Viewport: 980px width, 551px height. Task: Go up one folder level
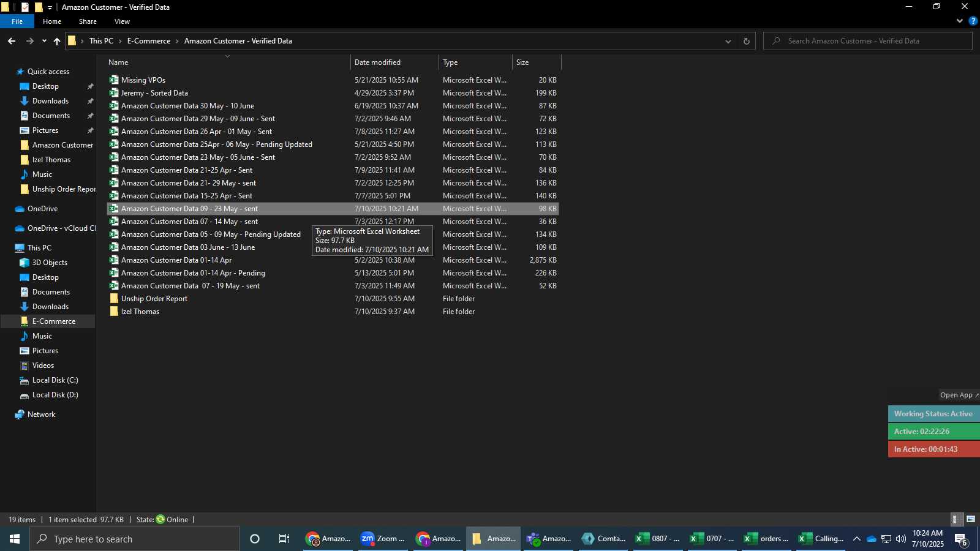pyautogui.click(x=57, y=41)
